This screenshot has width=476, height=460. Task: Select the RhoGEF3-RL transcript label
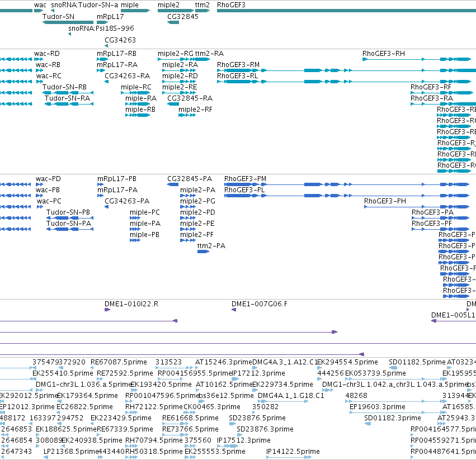pos(237,76)
